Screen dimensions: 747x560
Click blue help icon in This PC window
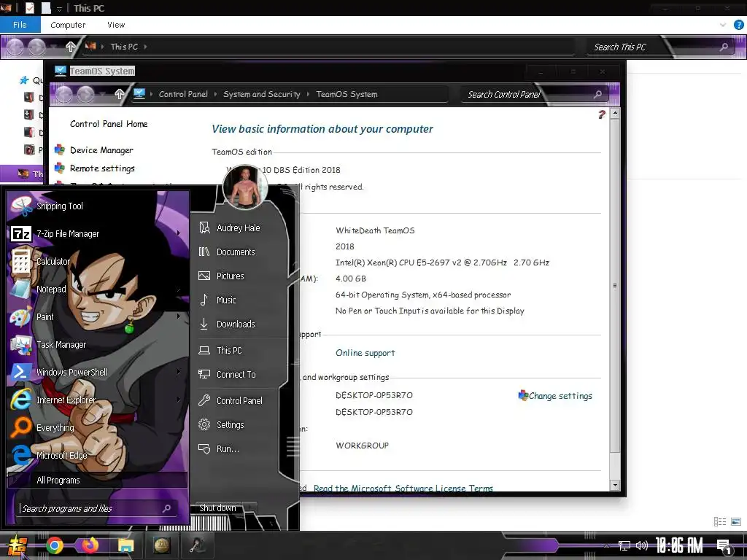click(739, 25)
